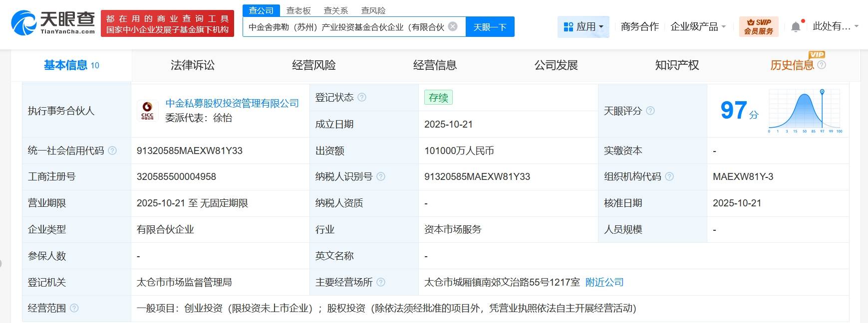This screenshot has width=868, height=323.
Task: Click the CICC company logo
Action: pos(147,111)
